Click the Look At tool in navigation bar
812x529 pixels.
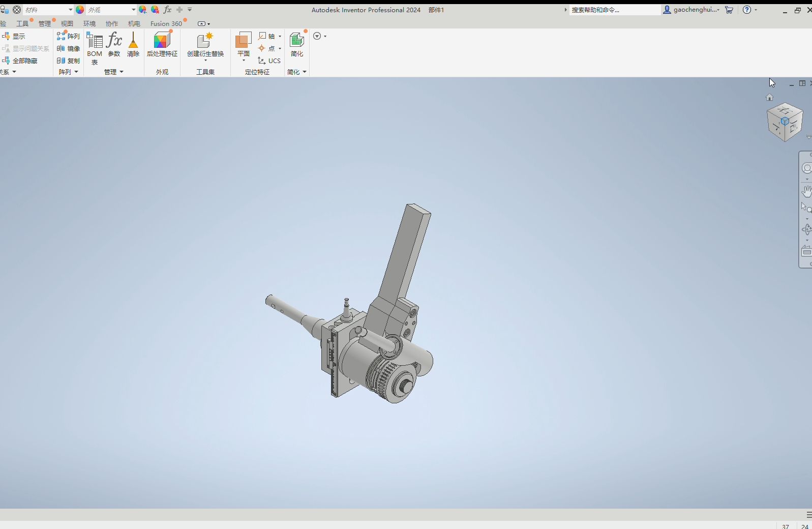807,251
